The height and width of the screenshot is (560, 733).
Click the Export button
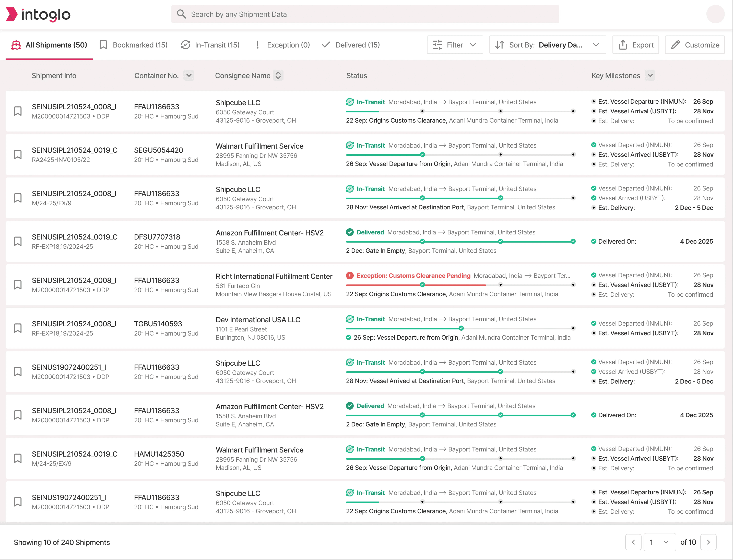(636, 45)
